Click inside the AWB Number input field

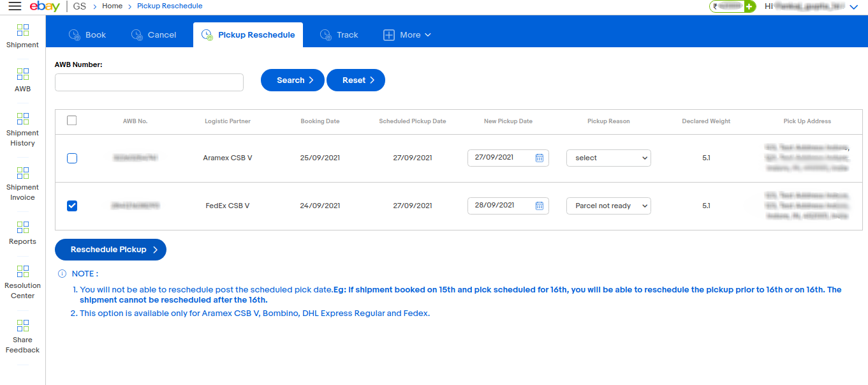(149, 82)
